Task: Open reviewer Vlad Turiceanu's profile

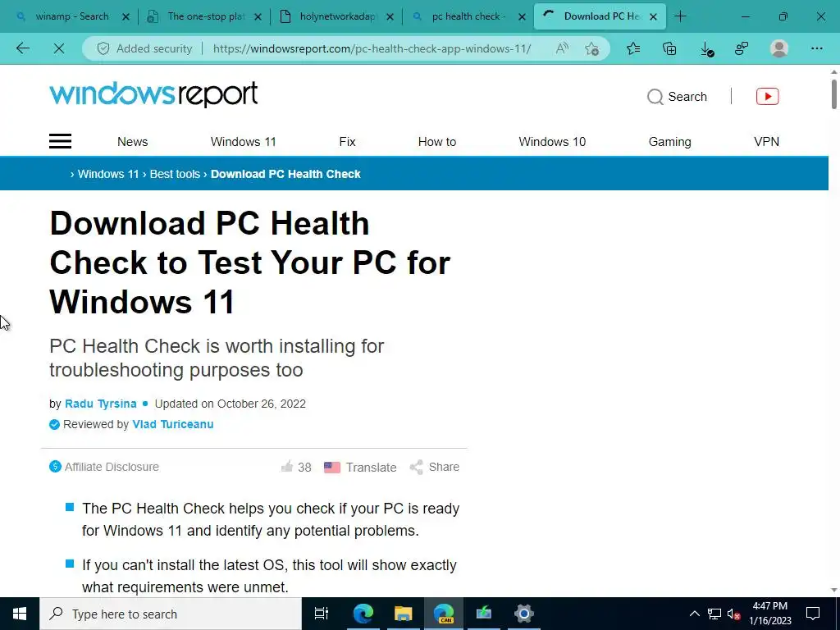Action: tap(173, 424)
